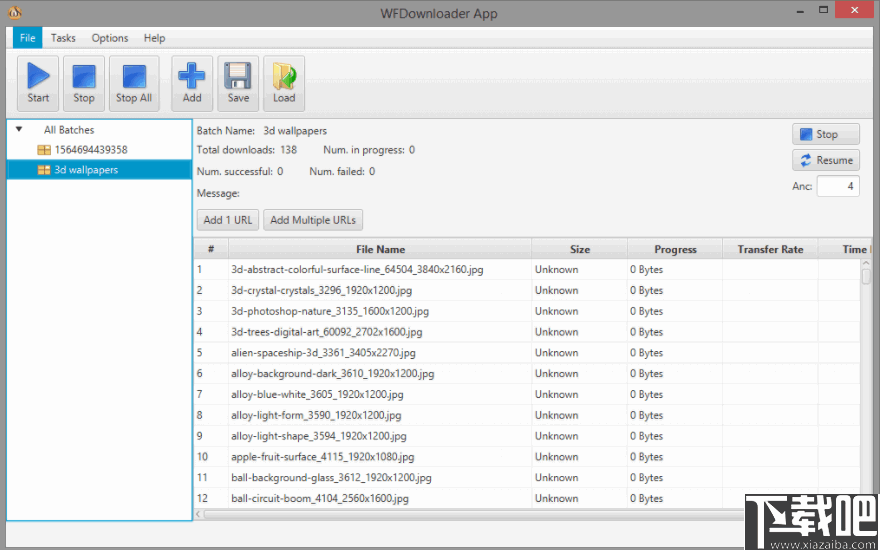Click the Stop toolbar icon
The width and height of the screenshot is (880, 550).
[84, 76]
